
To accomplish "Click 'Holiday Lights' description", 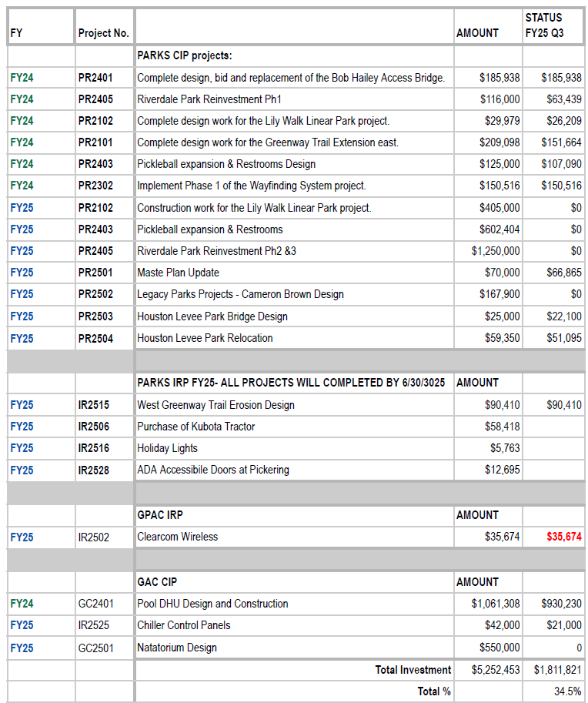I will tap(167, 448).
